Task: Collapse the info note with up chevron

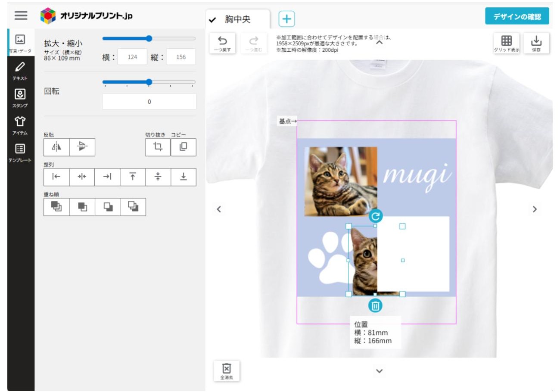Action: [x=379, y=42]
